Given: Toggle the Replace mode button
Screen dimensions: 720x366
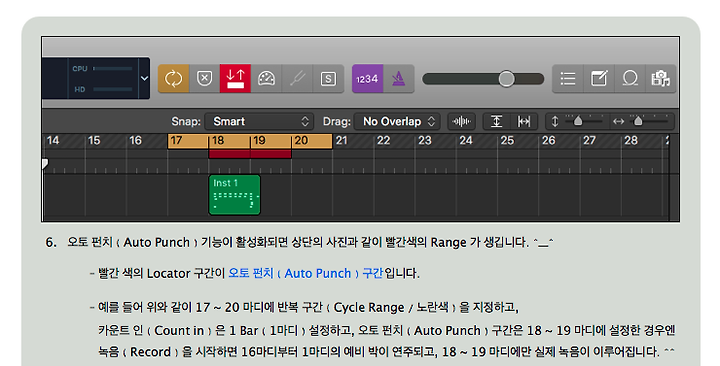Looking at the screenshot, I should tap(204, 79).
